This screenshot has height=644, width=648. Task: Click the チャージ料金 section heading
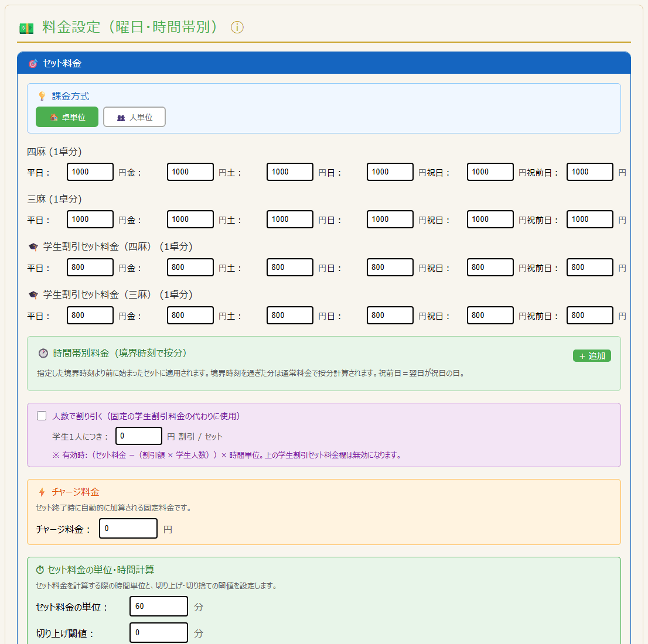click(76, 492)
